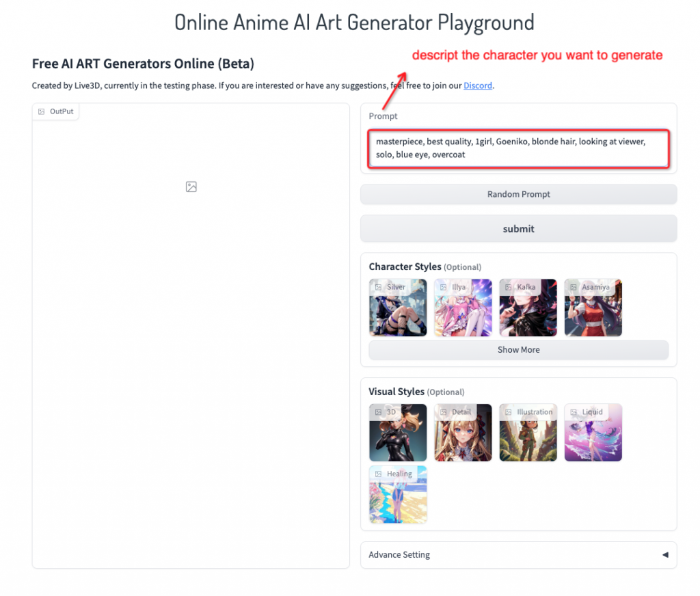Viewport: 700px width, 596px height.
Task: Click the 'Visual Styles' heading
Action: (x=396, y=392)
